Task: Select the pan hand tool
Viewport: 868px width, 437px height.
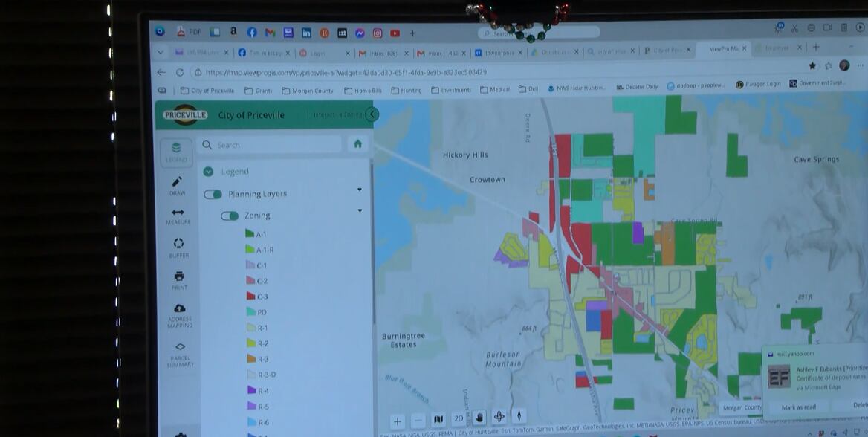Action: [x=479, y=417]
